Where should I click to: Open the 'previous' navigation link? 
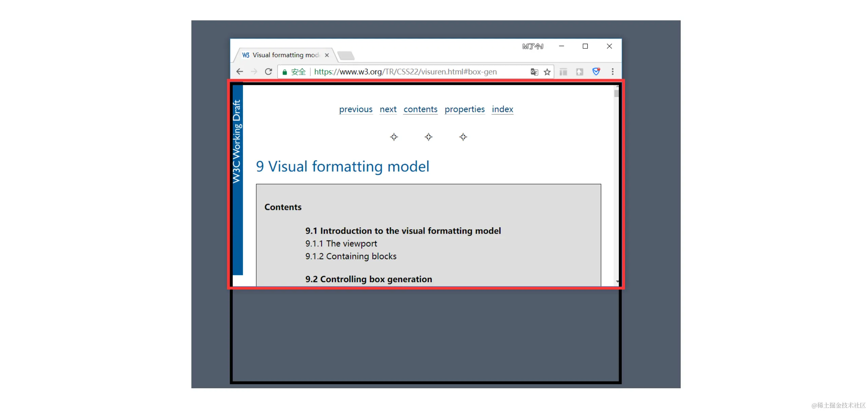[356, 109]
